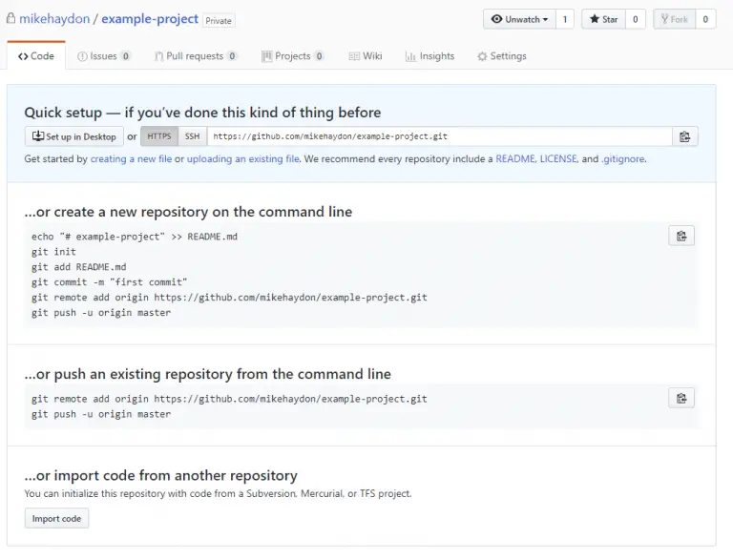Copy the new repository commands block

681,236
